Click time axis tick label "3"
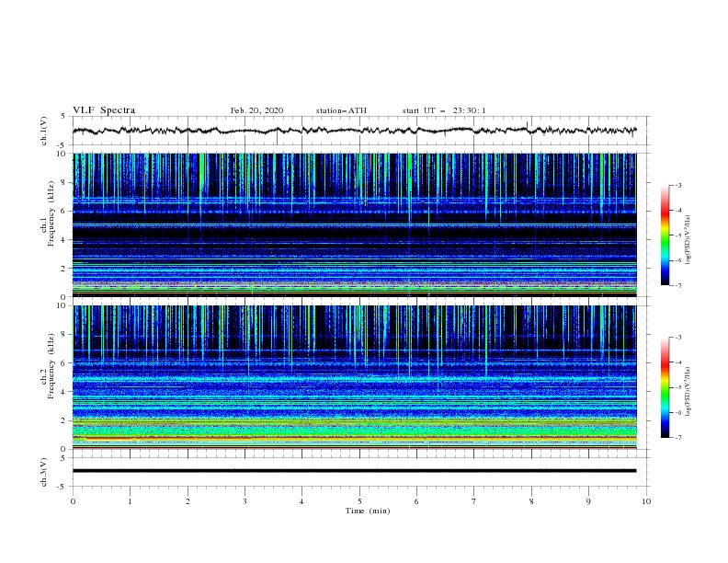Viewport: 728px width, 563px height. point(245,501)
